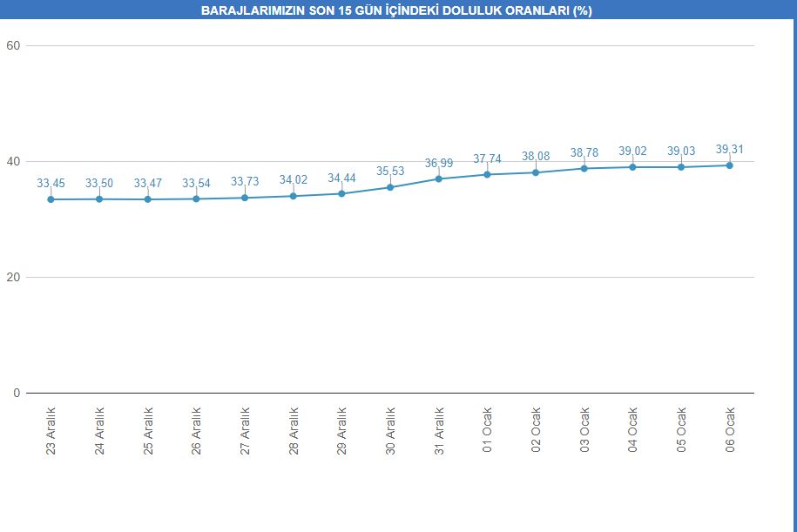Click the 28 Aralık x-axis label
This screenshot has width=797, height=532.
click(294, 430)
